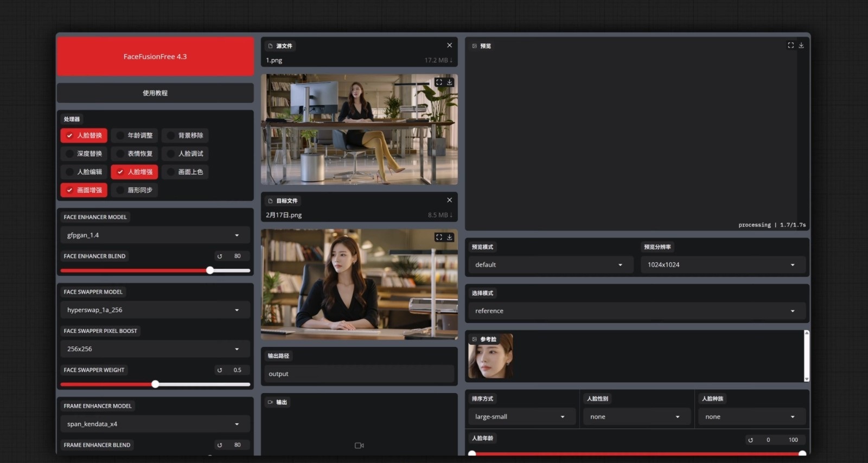This screenshot has height=463, width=868.
Task: Download the target image
Action: (x=450, y=237)
